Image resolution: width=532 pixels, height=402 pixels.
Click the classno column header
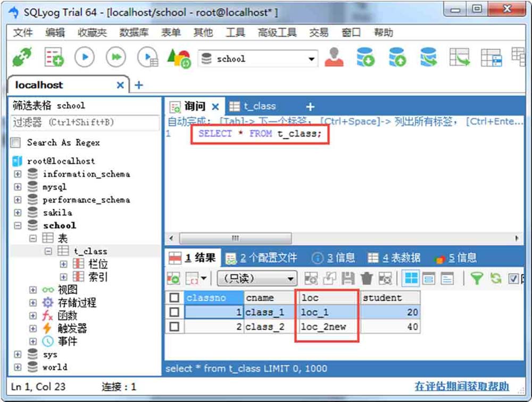(214, 298)
